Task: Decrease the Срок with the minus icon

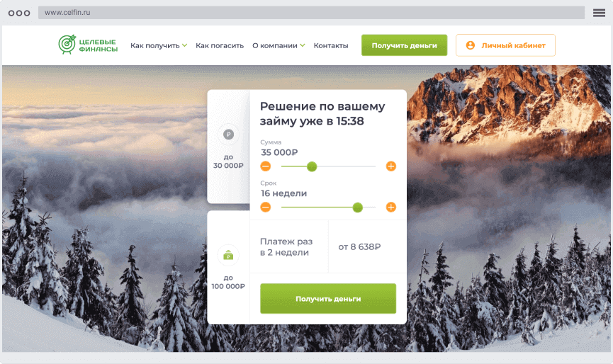Action: click(266, 207)
